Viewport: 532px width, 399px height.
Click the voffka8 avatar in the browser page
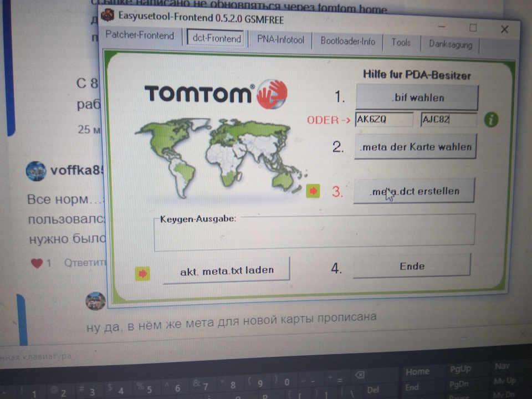pyautogui.click(x=36, y=171)
